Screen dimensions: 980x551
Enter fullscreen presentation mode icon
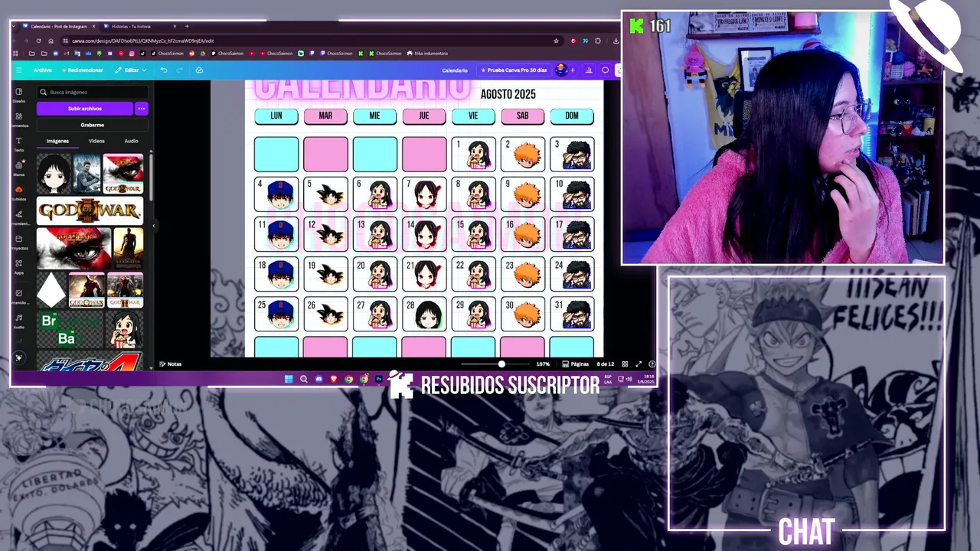point(639,364)
